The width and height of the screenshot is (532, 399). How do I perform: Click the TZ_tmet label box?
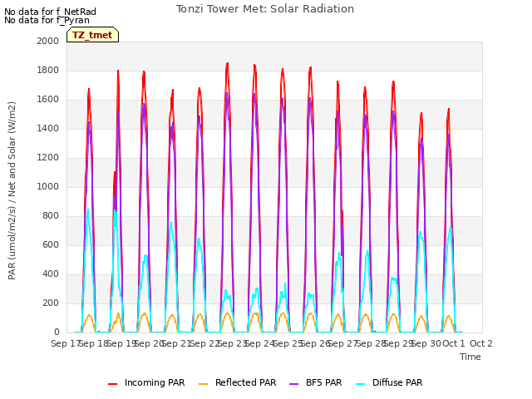(92, 35)
